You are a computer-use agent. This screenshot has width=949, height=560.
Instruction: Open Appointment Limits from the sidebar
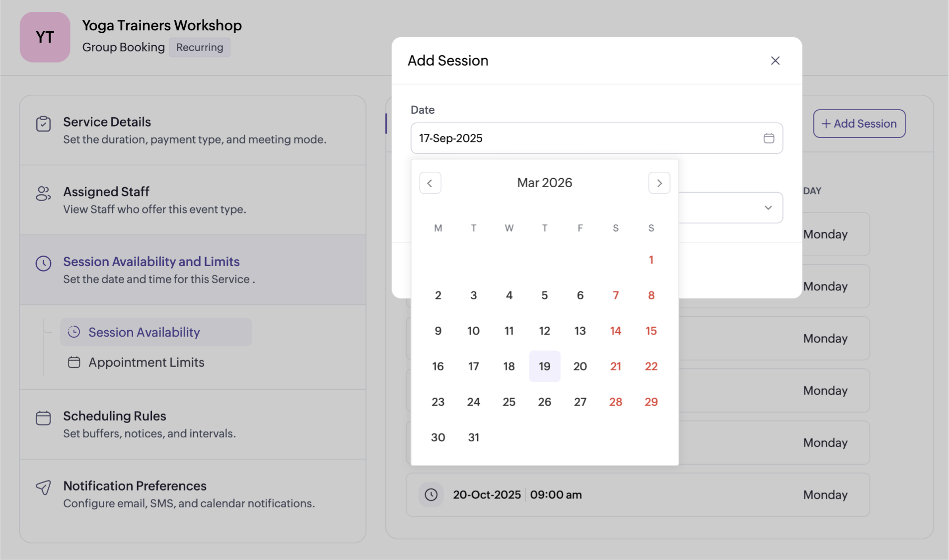pos(146,362)
